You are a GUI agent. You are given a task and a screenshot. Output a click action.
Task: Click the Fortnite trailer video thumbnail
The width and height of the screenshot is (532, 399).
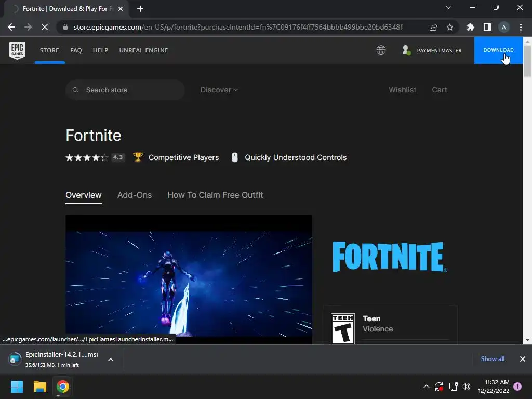(189, 280)
